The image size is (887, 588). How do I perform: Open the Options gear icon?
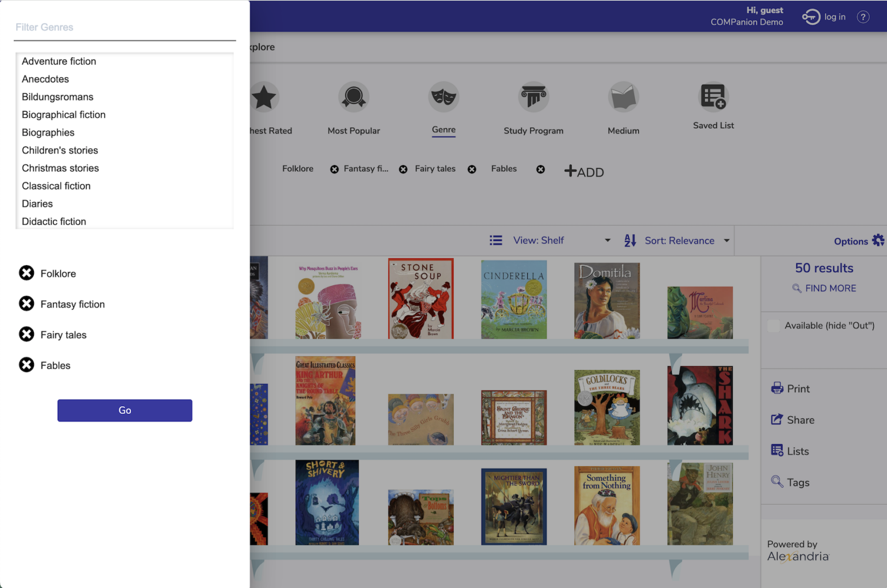878,240
